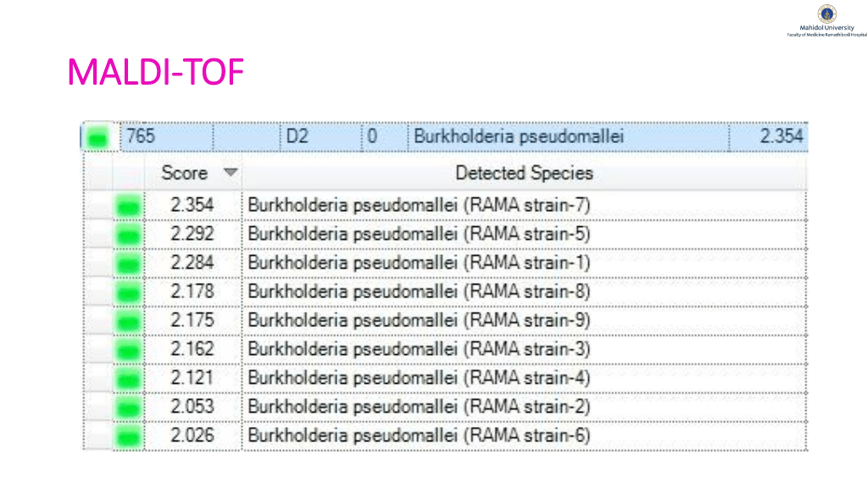Click the Detected Species column header

point(524,174)
